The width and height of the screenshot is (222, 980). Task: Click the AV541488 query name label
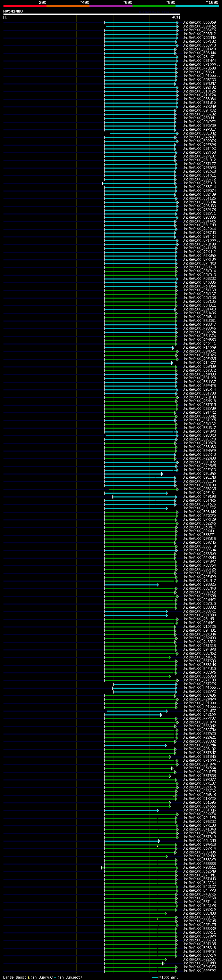pos(13,11)
